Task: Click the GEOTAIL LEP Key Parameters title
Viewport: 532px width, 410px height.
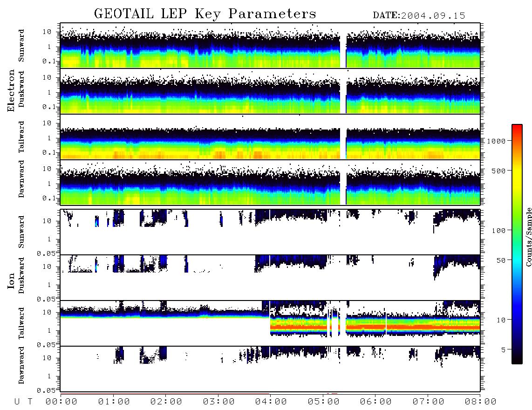Action: pos(205,14)
